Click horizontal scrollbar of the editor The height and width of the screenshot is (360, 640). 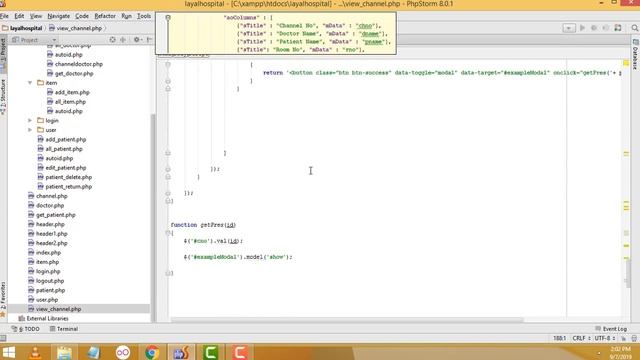click(x=347, y=320)
